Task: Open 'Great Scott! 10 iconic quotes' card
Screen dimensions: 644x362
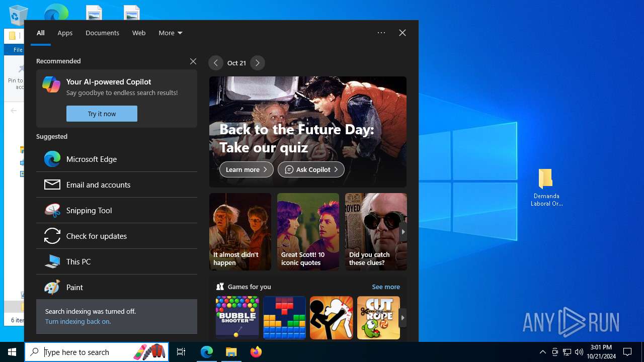Action: point(308,232)
